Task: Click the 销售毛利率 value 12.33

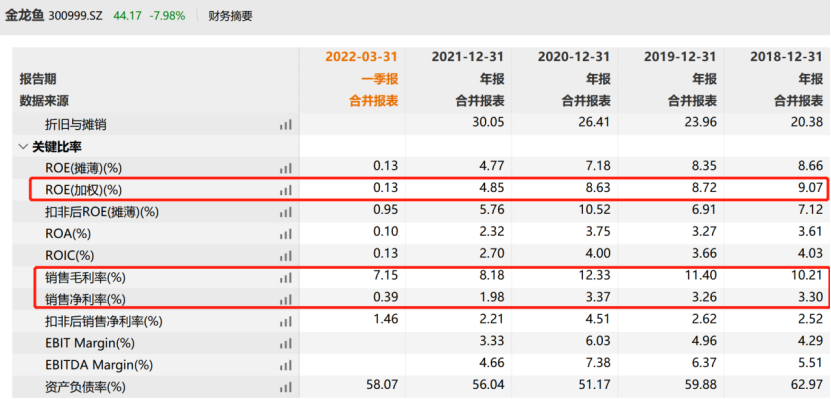Action: pyautogui.click(x=595, y=276)
